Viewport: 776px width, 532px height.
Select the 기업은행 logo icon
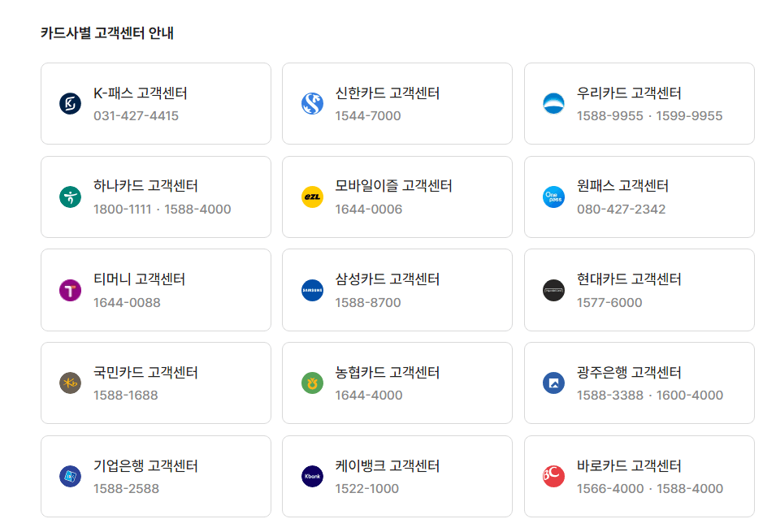[68, 476]
